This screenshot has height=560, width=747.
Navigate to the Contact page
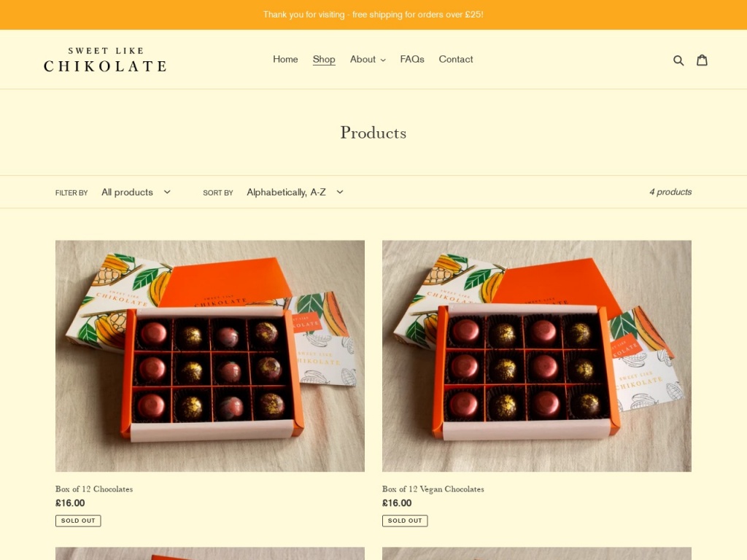coord(456,59)
